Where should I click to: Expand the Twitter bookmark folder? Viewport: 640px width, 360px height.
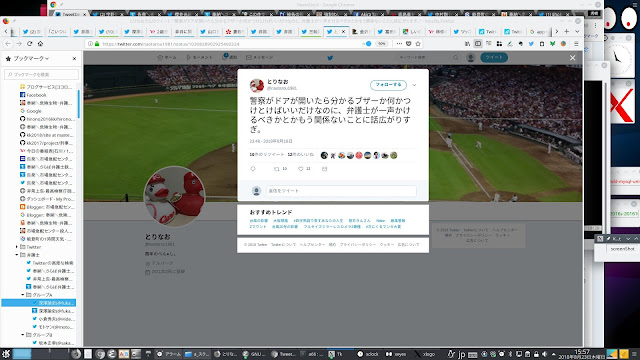point(17,247)
